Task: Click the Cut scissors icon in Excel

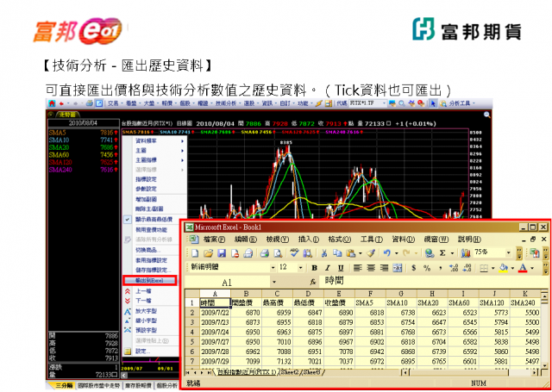Action: tap(324, 253)
